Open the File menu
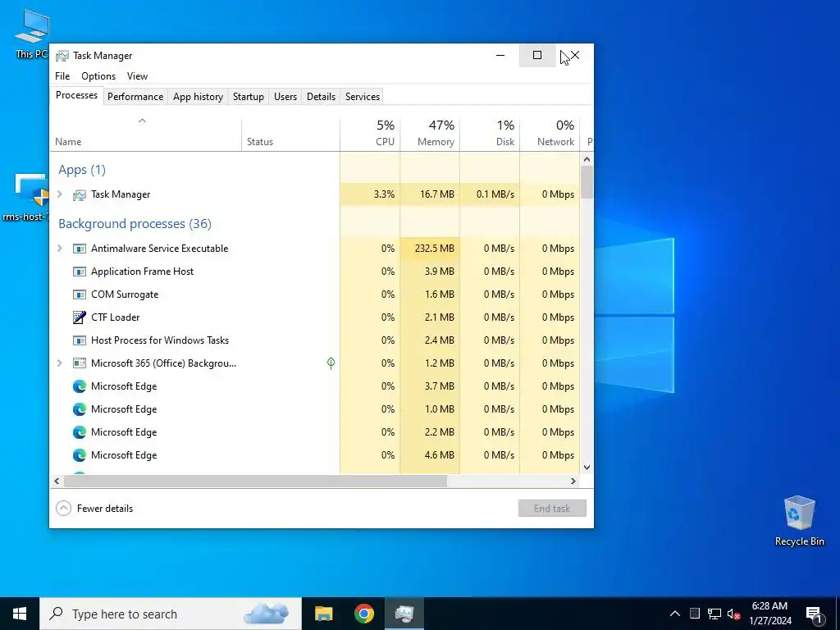Viewport: 840px width, 630px height. click(62, 76)
